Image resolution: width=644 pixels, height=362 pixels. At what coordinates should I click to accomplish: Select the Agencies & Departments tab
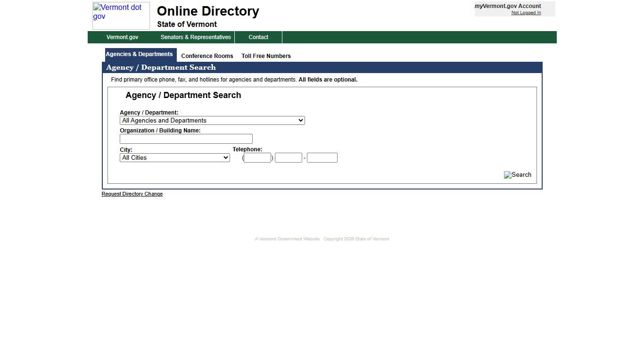click(x=140, y=54)
